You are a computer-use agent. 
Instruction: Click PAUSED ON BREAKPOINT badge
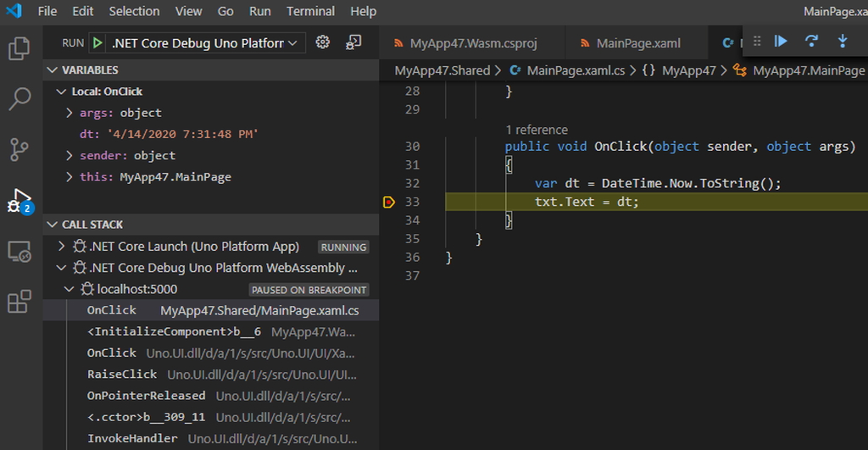coord(309,290)
